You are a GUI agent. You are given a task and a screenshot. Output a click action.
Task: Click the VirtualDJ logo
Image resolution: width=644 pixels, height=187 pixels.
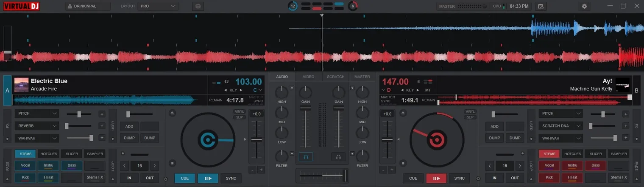tap(22, 6)
